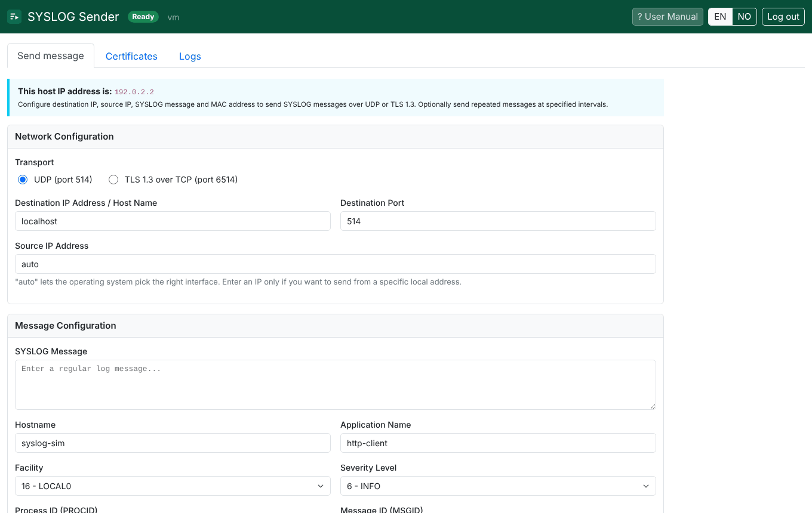Viewport: 812px width, 513px height.
Task: Focus the Destination IP Address field
Action: [x=173, y=221]
